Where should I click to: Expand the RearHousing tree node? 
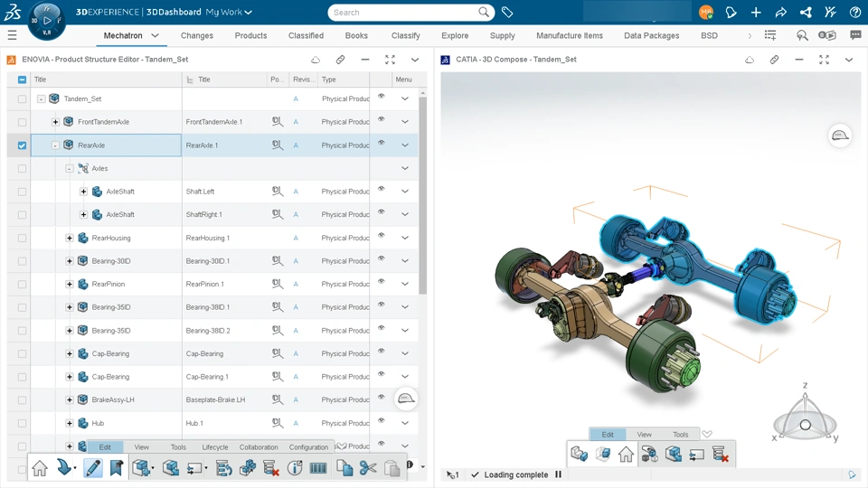(x=70, y=238)
